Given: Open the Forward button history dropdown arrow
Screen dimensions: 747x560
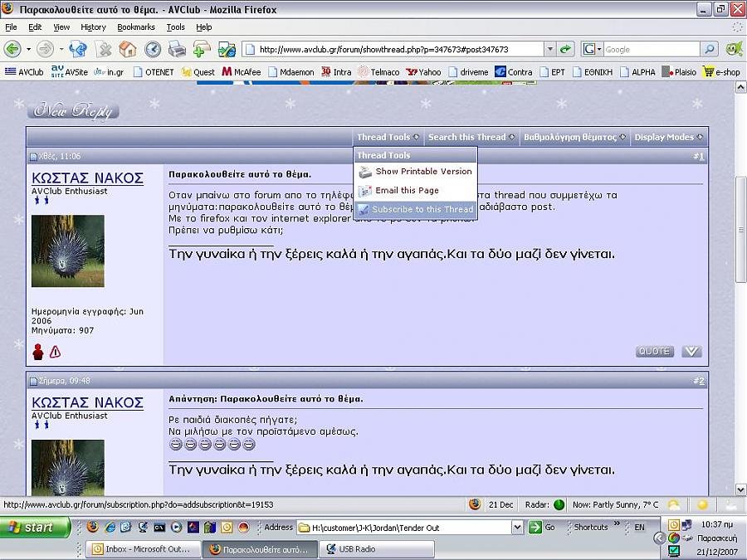Looking at the screenshot, I should click(61, 49).
